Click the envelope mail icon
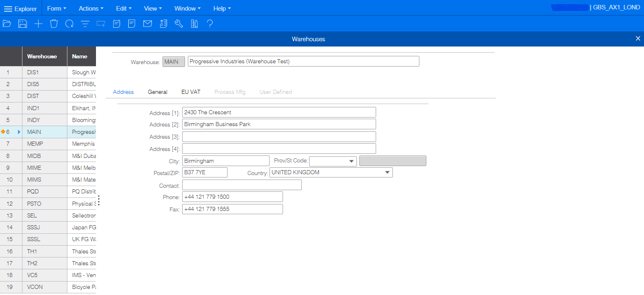Screen dimensions: 644x295 [147, 24]
